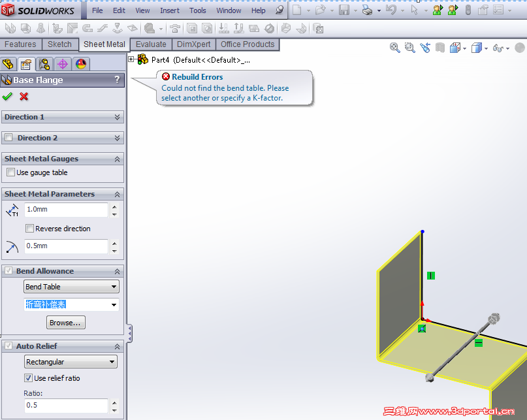Open the File menu
This screenshot has width=527, height=420.
[97, 10]
